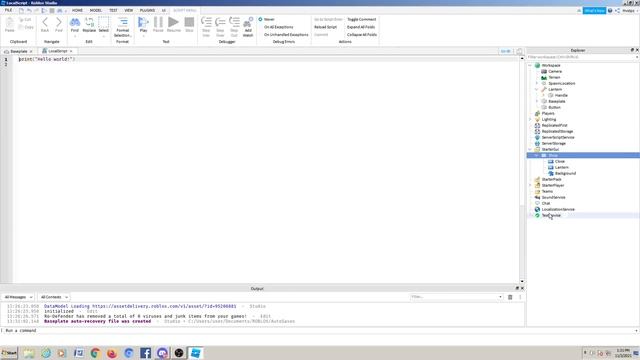Switch to the TEST ribbon tab
The height and width of the screenshot is (360, 640).
point(113,10)
